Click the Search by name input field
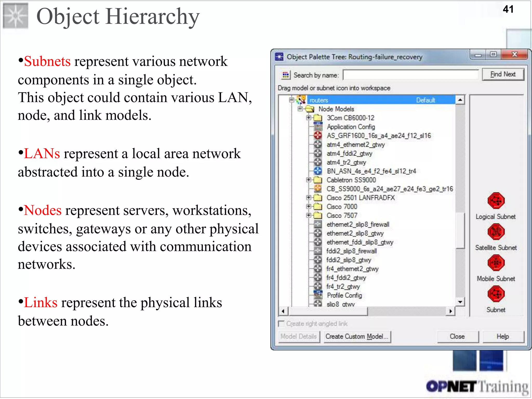 click(411, 75)
